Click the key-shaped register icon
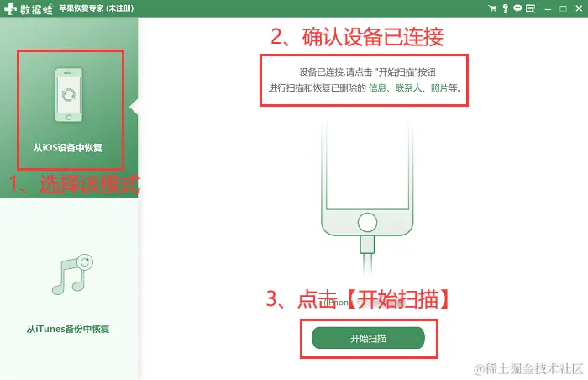This screenshot has width=588, height=380. click(506, 8)
